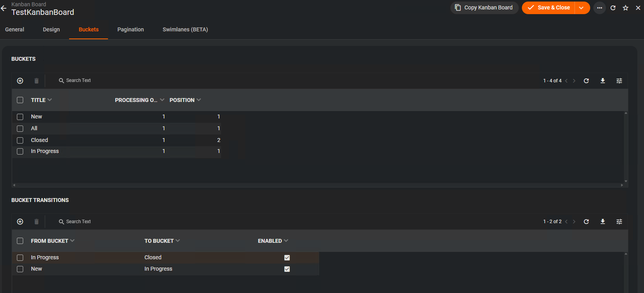Click the Buckets Search Text field

tap(79, 80)
